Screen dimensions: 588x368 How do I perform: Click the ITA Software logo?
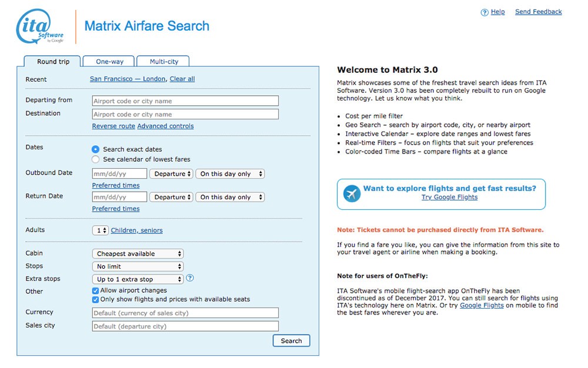coord(40,26)
